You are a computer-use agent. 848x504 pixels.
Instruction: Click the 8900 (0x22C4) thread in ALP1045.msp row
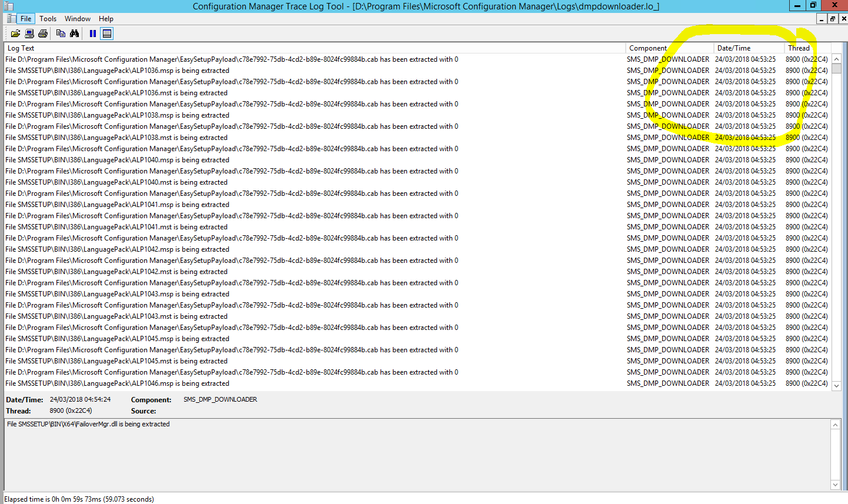pyautogui.click(x=807, y=339)
